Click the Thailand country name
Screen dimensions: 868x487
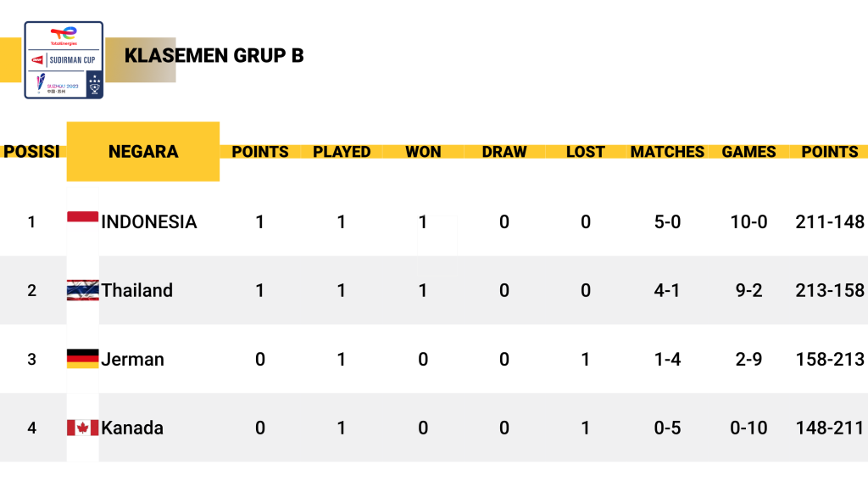[x=136, y=290]
